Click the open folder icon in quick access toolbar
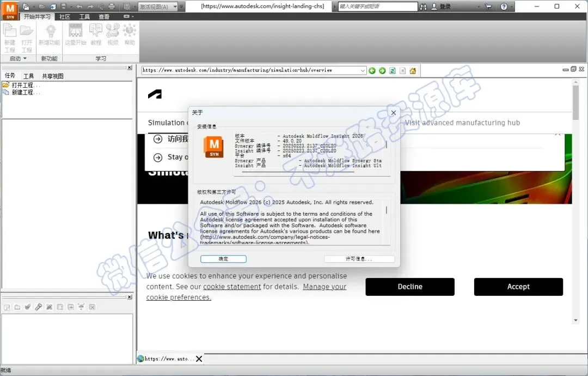 tap(41, 7)
